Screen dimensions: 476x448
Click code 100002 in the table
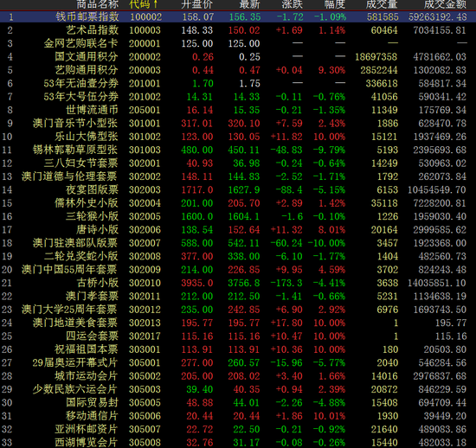coord(145,17)
